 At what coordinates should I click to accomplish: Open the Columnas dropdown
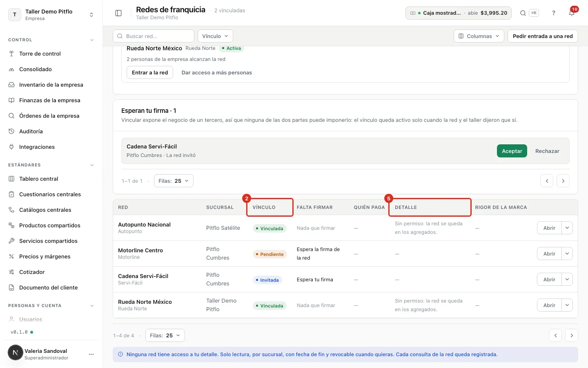[x=479, y=36]
